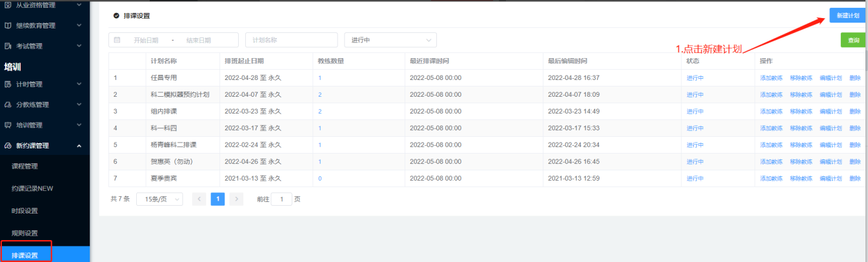The height and width of the screenshot is (262, 868).
Task: Click the 继续教育管理 book icon
Action: click(x=8, y=26)
